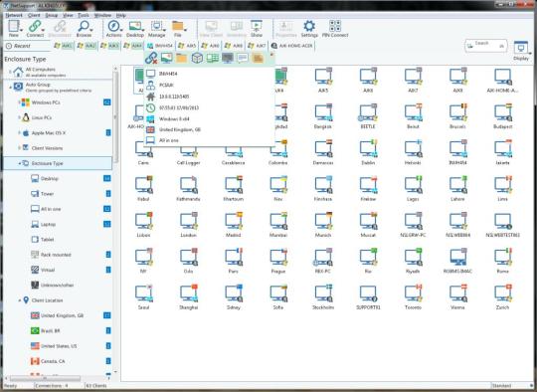Select the Toronto client icon
The width and height of the screenshot is (537, 392).
point(413,294)
